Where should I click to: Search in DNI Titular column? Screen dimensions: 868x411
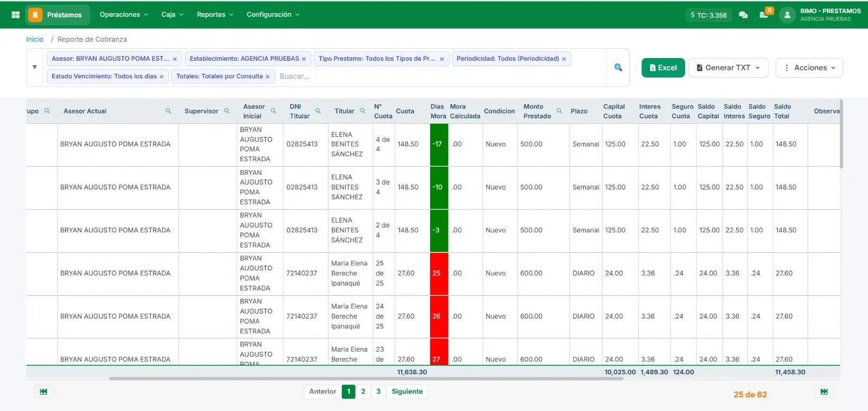318,111
